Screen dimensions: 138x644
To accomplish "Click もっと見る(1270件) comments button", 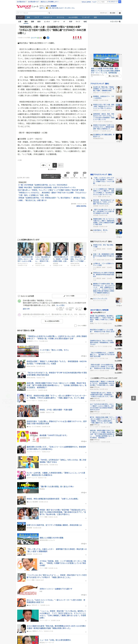I will (52, 321).
